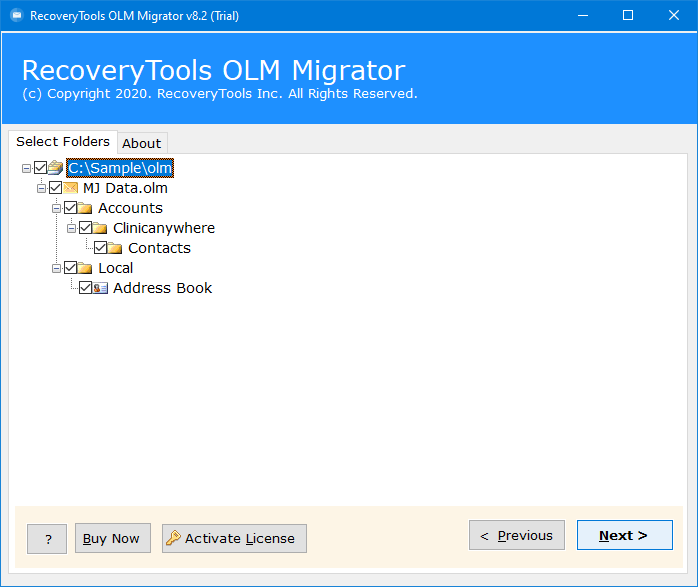Collapse the Clinicanywhere tree node
This screenshot has width=698, height=587.
tap(71, 228)
